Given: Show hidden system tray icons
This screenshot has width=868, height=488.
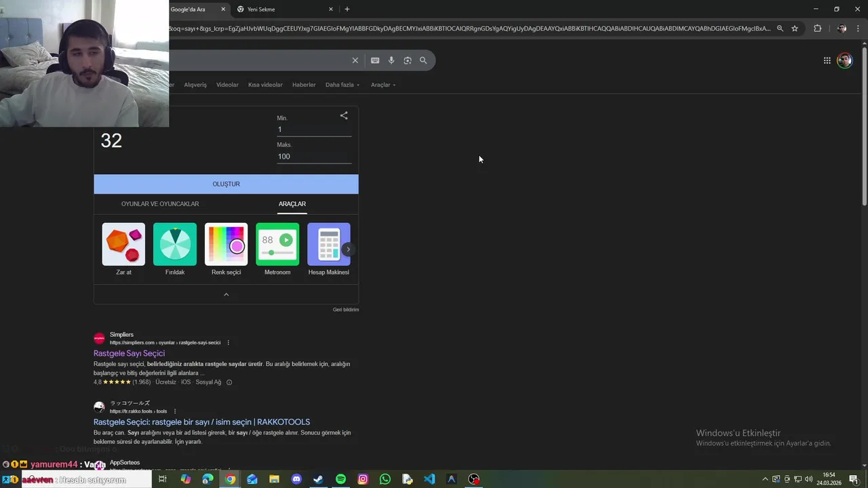Looking at the screenshot, I should pos(766,479).
